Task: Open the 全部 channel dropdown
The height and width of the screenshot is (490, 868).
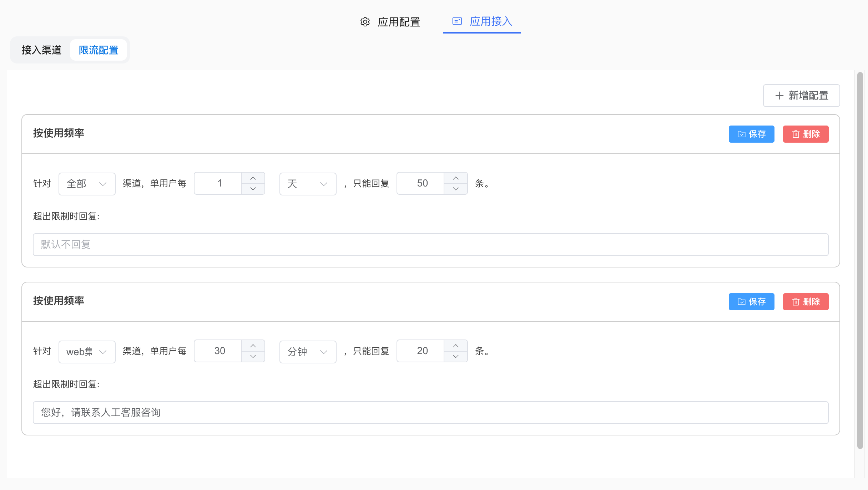Action: click(87, 184)
